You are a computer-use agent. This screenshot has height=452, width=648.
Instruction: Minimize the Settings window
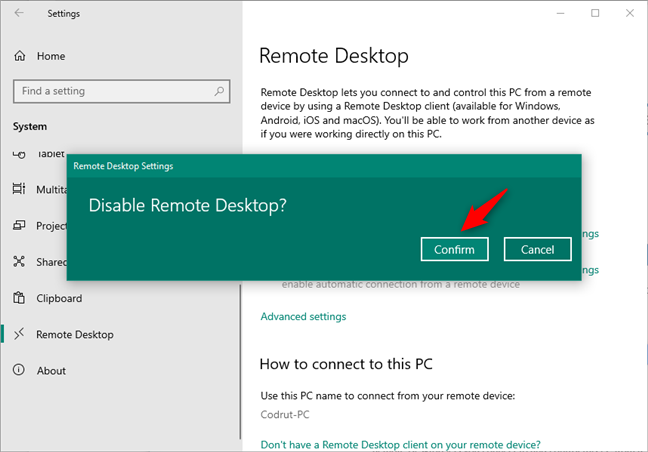click(x=560, y=13)
